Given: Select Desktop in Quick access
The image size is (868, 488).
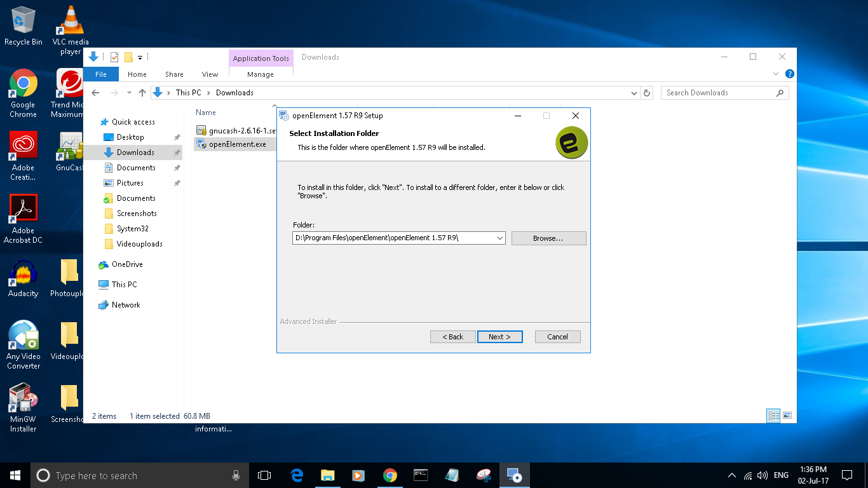Looking at the screenshot, I should coord(130,137).
